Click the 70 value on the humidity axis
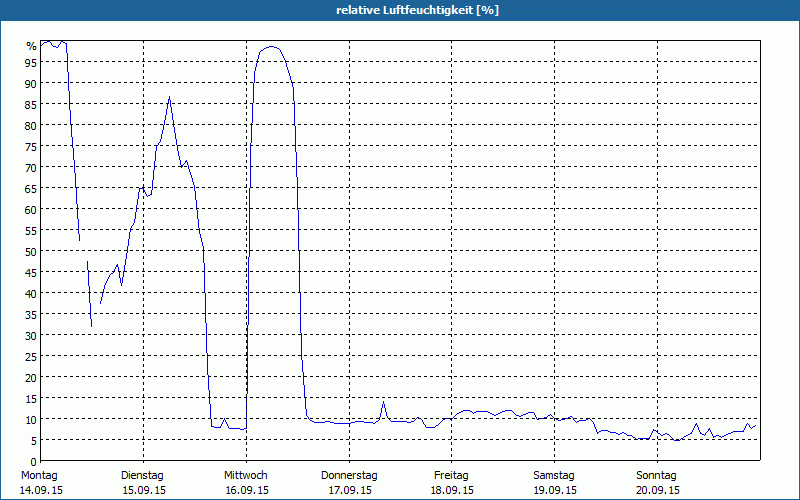Screen dimensions: 800x500 pyautogui.click(x=31, y=167)
